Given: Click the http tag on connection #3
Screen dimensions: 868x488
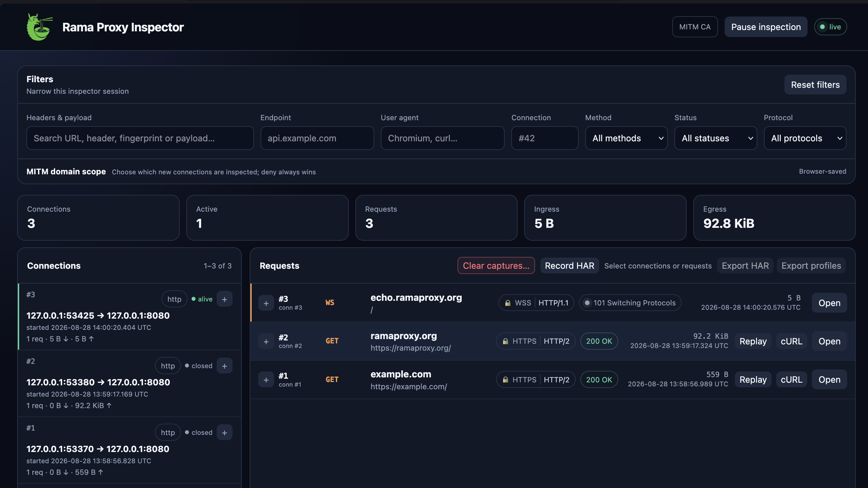Looking at the screenshot, I should coord(174,299).
